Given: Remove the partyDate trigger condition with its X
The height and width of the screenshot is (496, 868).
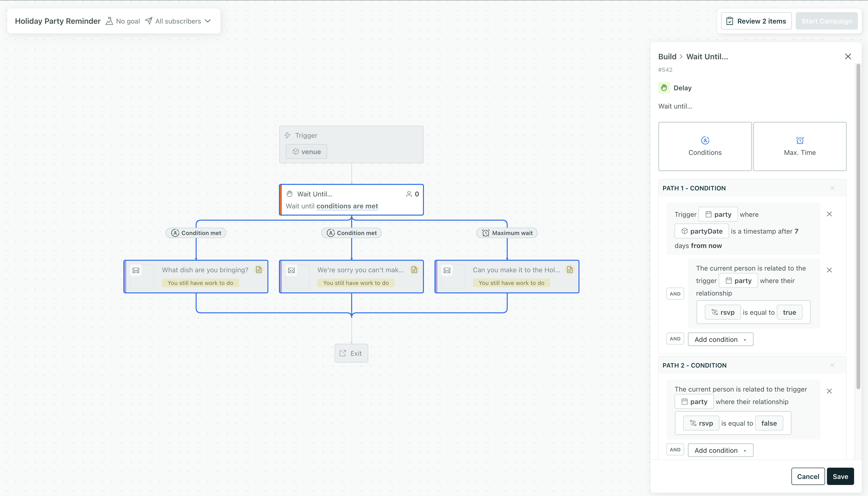Looking at the screenshot, I should tap(829, 214).
